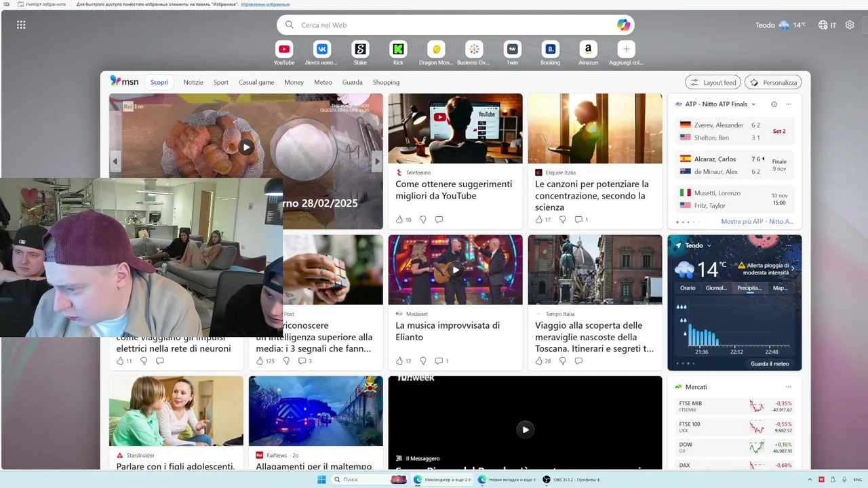Click the Personalizza button
This screenshot has height=488, width=868.
point(773,82)
